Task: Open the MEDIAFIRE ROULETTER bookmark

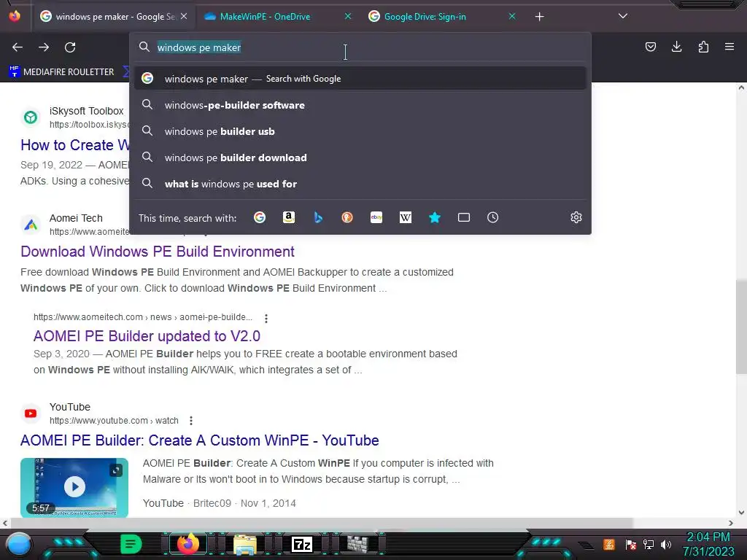Action: pos(62,72)
